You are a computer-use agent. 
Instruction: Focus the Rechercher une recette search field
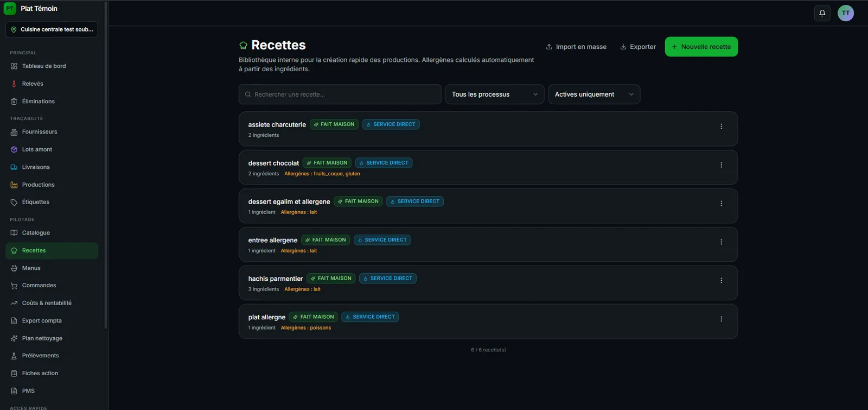click(x=340, y=94)
